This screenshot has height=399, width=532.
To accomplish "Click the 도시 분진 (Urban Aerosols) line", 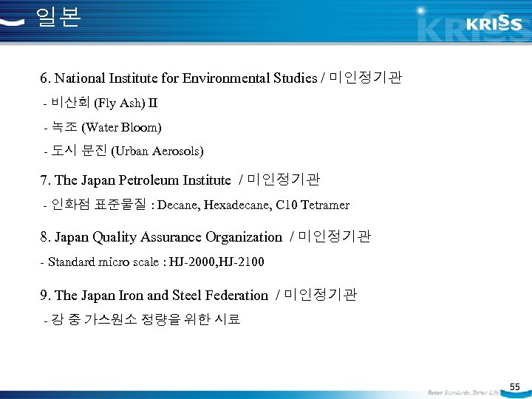I will (x=123, y=151).
